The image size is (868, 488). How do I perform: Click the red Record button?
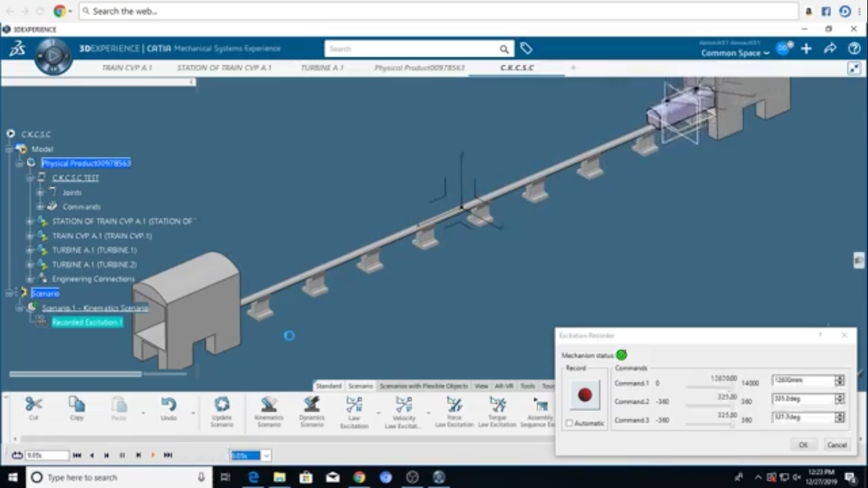[x=585, y=395]
